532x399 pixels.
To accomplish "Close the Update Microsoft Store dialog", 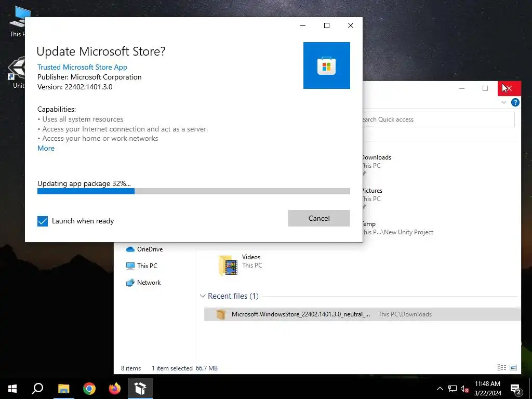I will pyautogui.click(x=351, y=25).
